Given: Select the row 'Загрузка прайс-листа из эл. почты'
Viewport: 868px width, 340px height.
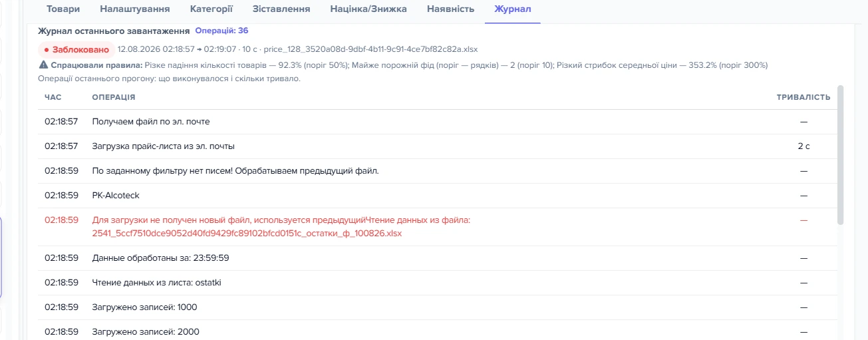Looking at the screenshot, I should [437, 146].
